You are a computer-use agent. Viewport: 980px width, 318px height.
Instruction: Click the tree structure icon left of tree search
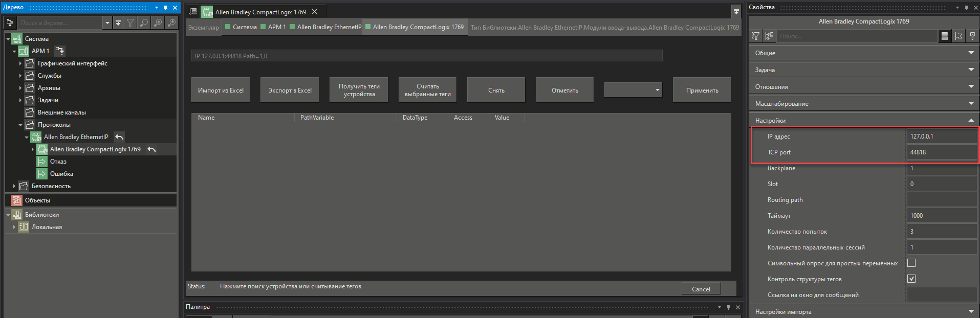tap(10, 23)
